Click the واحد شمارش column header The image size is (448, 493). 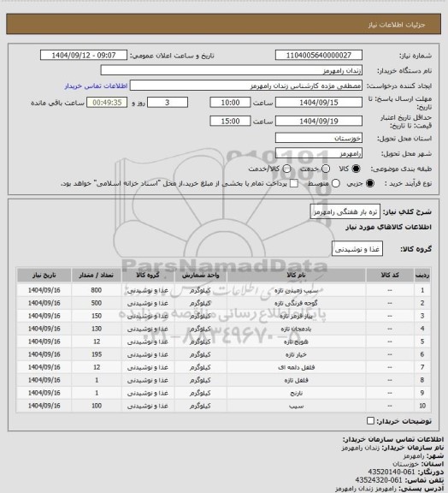point(200,276)
